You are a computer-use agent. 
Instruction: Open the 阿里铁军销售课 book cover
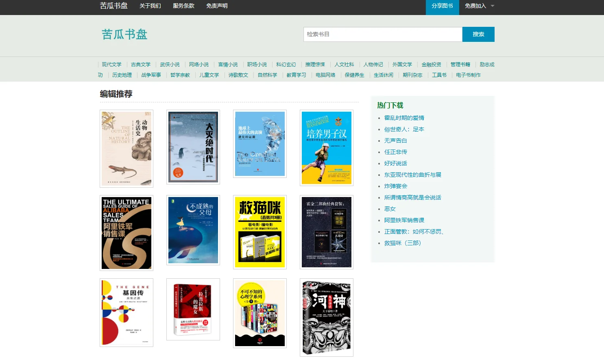tap(126, 233)
